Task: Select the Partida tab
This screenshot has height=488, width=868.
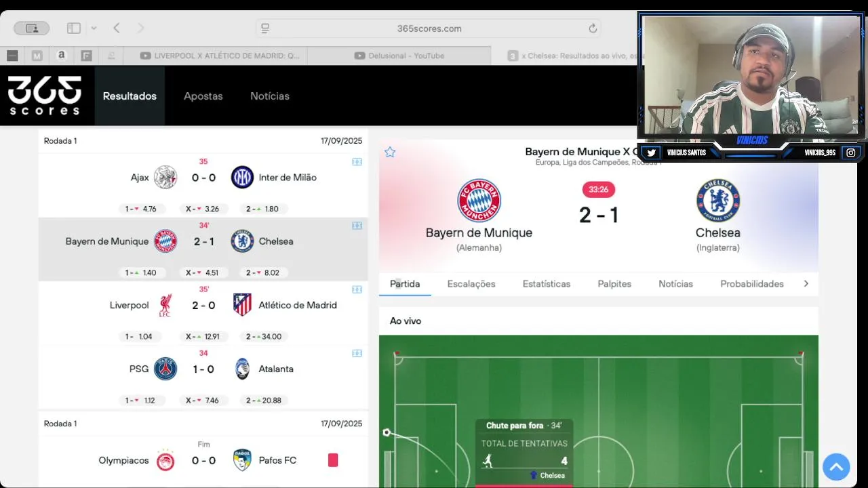Action: click(405, 284)
